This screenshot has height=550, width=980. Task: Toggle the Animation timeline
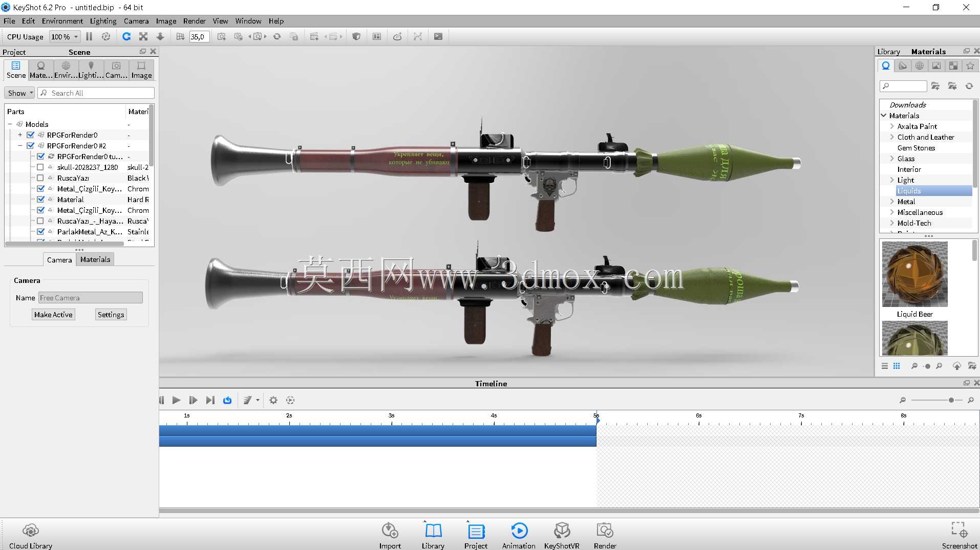(x=519, y=535)
